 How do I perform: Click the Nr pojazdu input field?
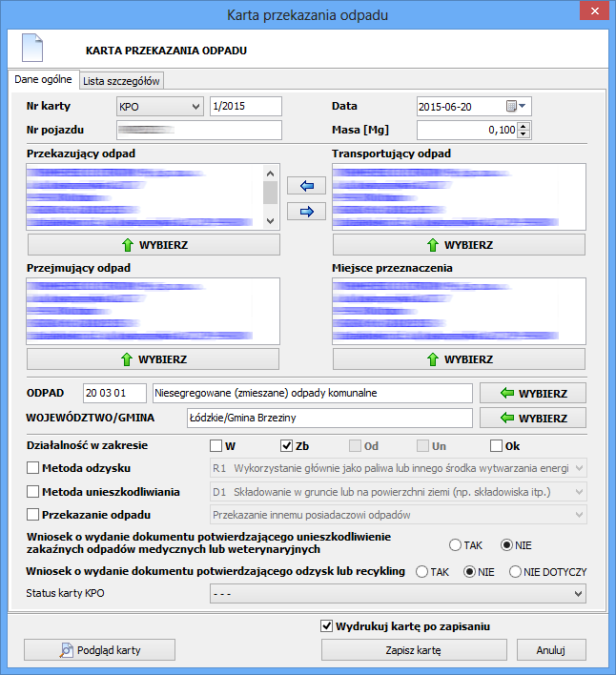click(199, 130)
